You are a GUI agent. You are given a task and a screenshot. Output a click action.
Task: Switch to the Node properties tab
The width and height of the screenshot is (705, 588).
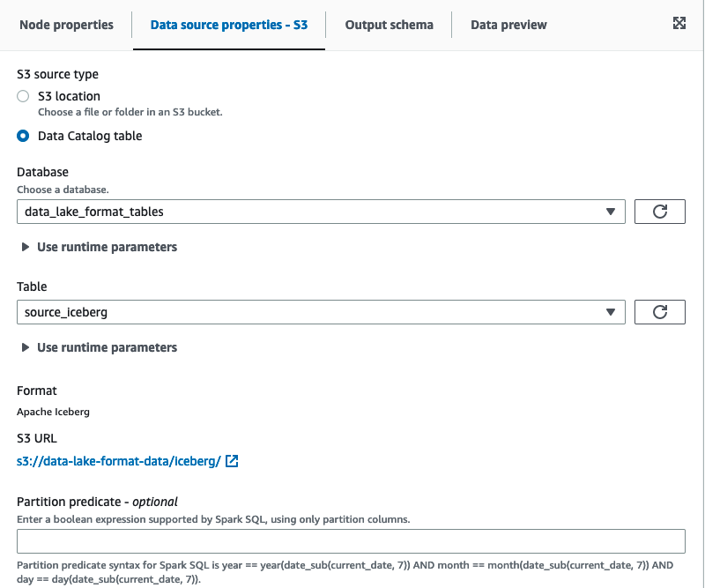coord(66,25)
